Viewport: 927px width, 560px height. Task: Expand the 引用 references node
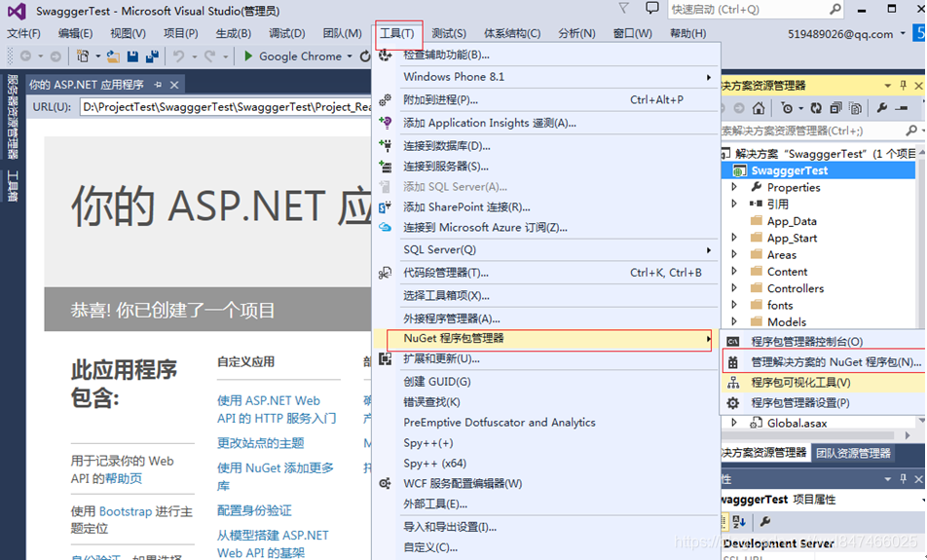coord(734,204)
